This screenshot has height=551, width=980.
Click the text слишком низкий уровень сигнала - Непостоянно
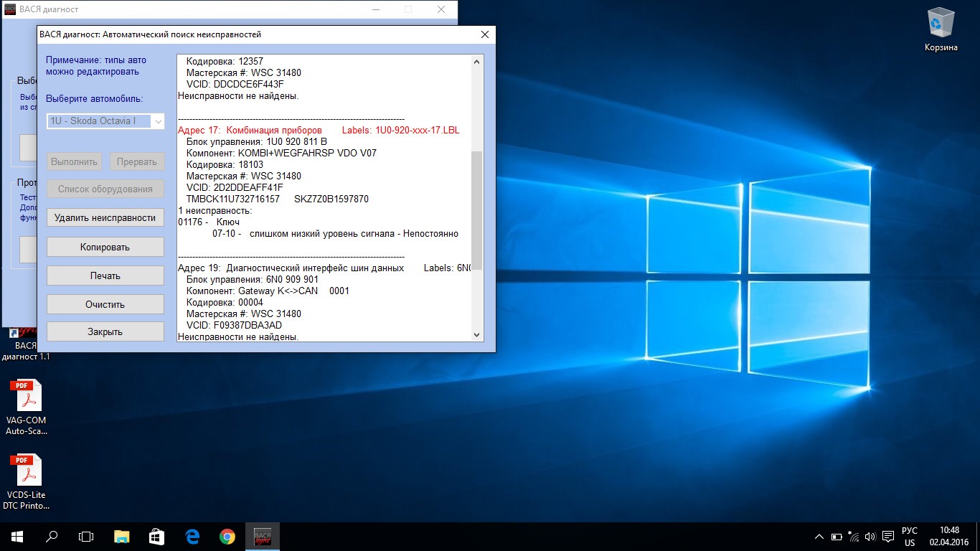[x=354, y=234]
